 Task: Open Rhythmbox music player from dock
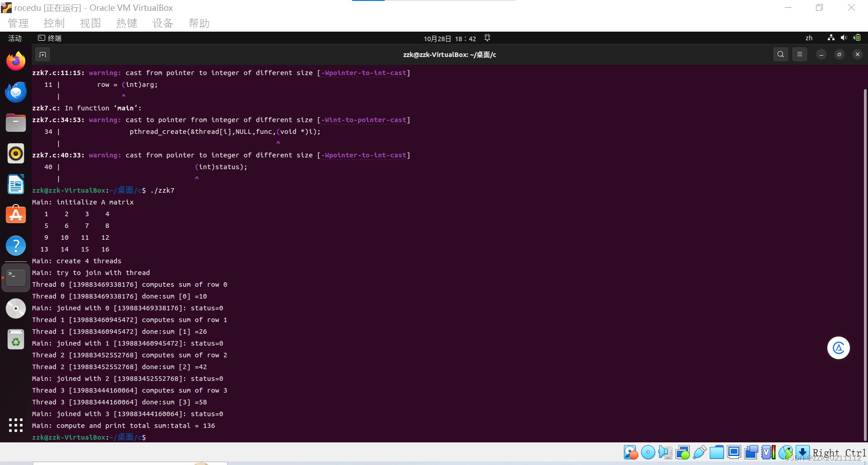[x=16, y=153]
